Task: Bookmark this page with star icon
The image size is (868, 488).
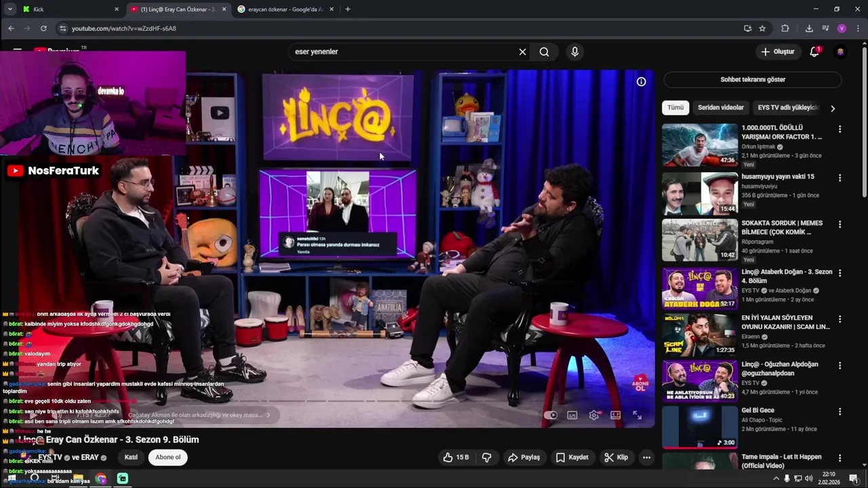Action: coord(762,28)
